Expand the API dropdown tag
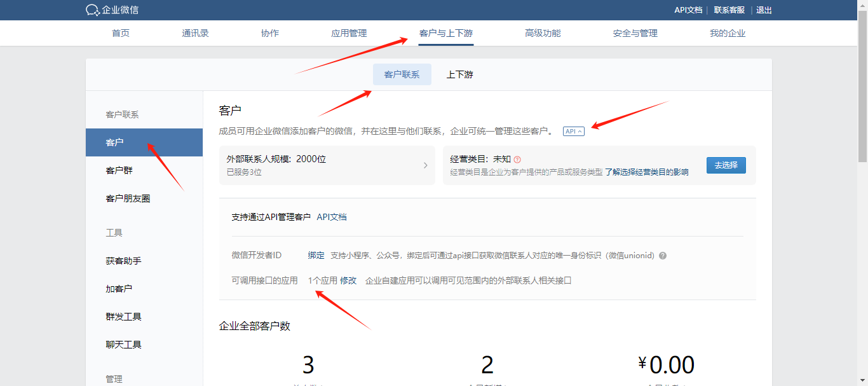Image resolution: width=868 pixels, height=386 pixels. tap(574, 131)
